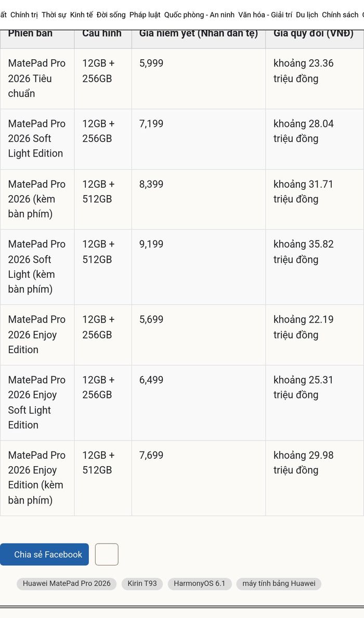Open the Huawei MatePad Pro 2026 tag
The image size is (364, 618).
click(67, 583)
